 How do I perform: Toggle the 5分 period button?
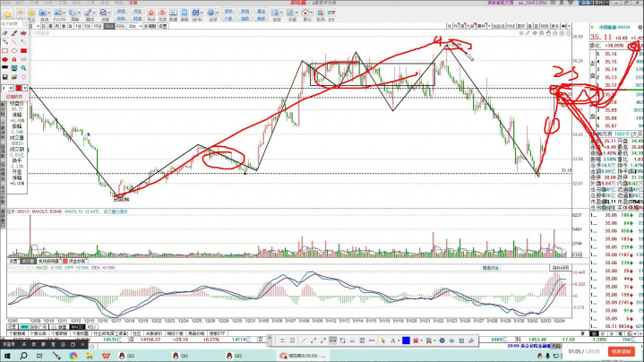pos(87,26)
